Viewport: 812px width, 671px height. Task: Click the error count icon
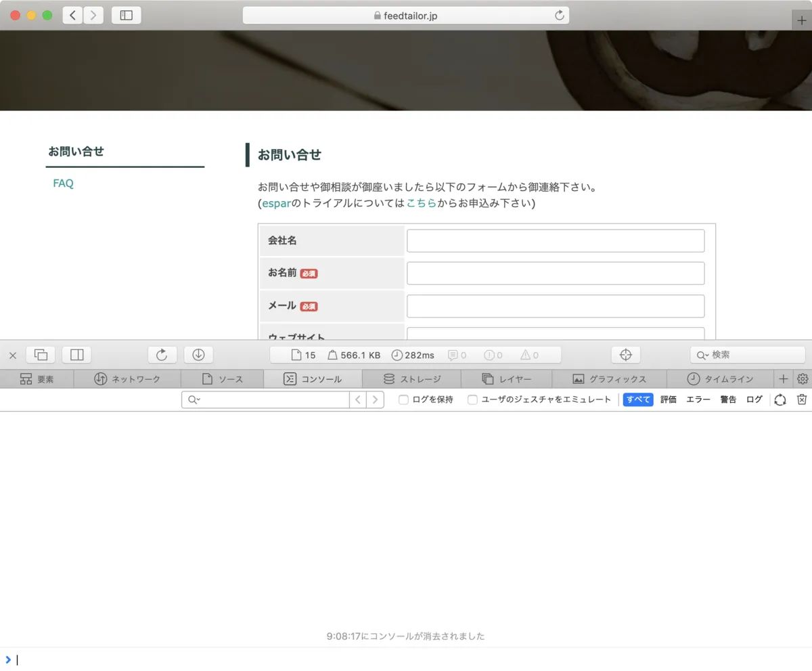(x=493, y=355)
